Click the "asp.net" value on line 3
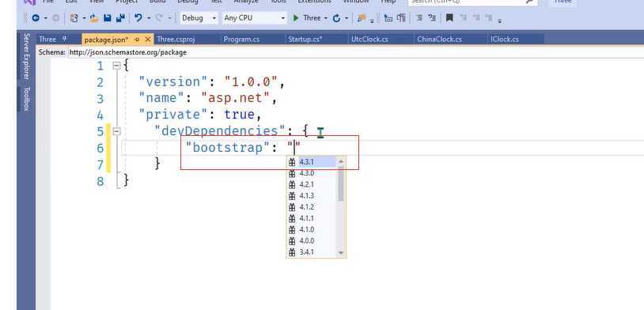The height and width of the screenshot is (310, 644). [236, 99]
